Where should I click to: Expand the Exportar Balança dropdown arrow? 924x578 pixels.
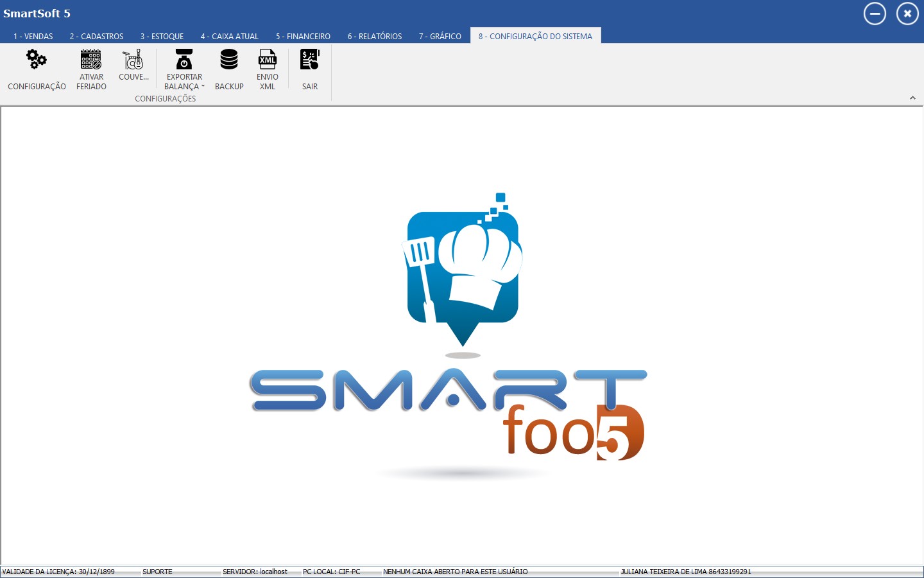click(x=203, y=86)
